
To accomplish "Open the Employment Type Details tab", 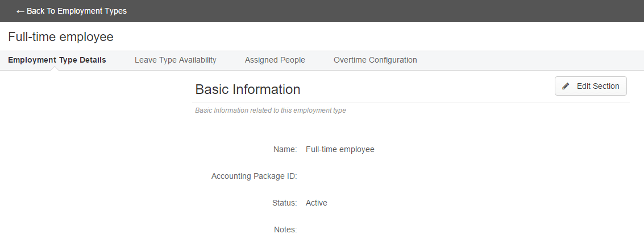I will (57, 60).
